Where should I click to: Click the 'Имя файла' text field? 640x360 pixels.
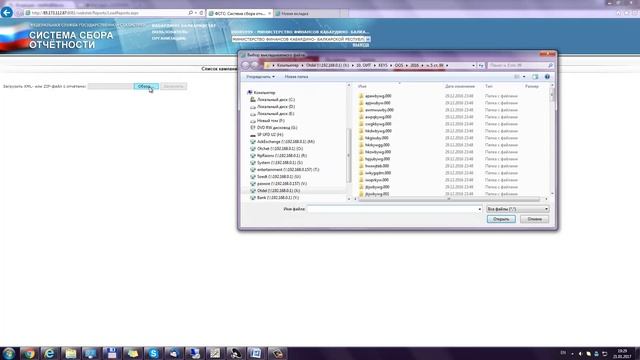pyautogui.click(x=392, y=209)
